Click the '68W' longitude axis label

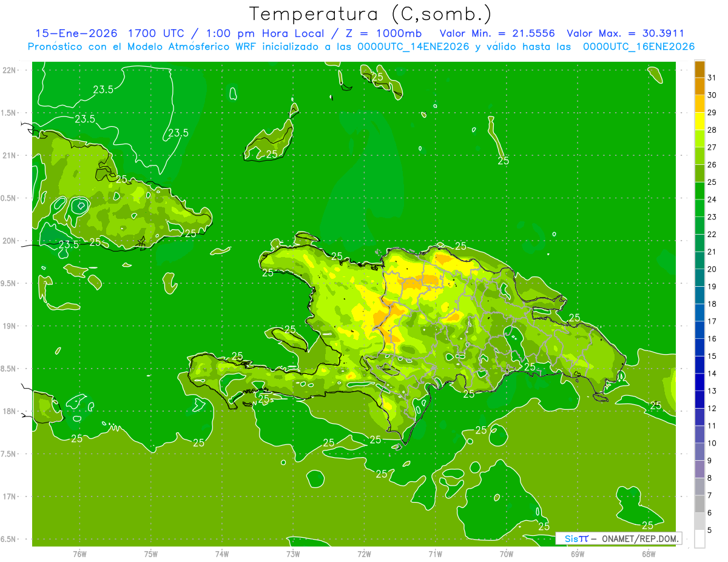(649, 554)
